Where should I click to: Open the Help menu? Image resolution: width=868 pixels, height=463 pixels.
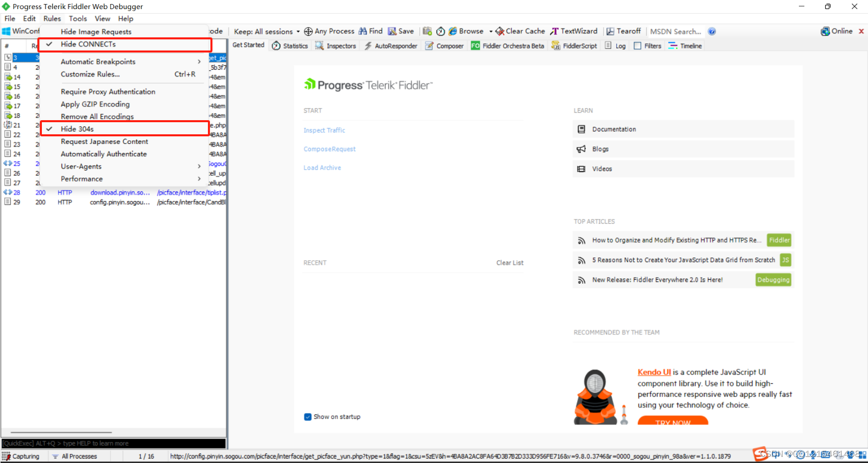(126, 19)
